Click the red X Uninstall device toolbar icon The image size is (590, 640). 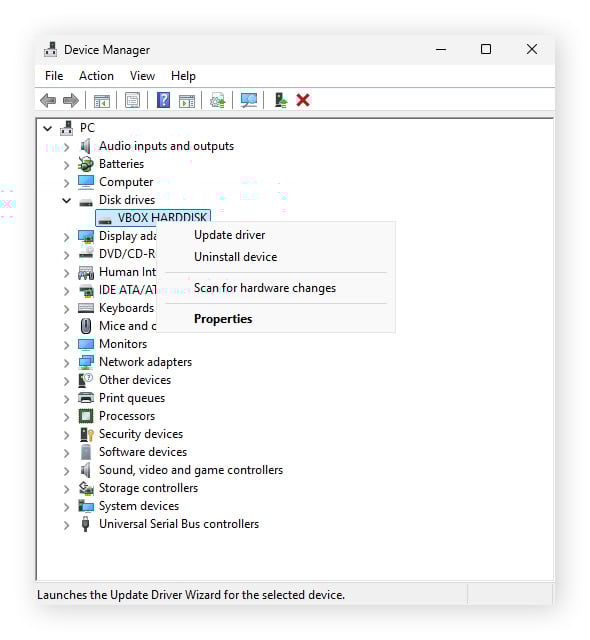(303, 100)
